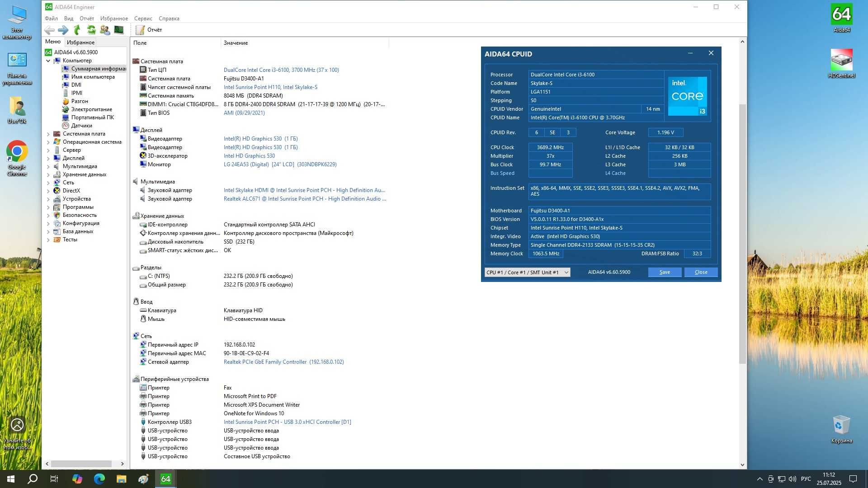The width and height of the screenshot is (868, 488).
Task: Open the CPU #1 / Core #1 selector dropdown
Action: [527, 272]
